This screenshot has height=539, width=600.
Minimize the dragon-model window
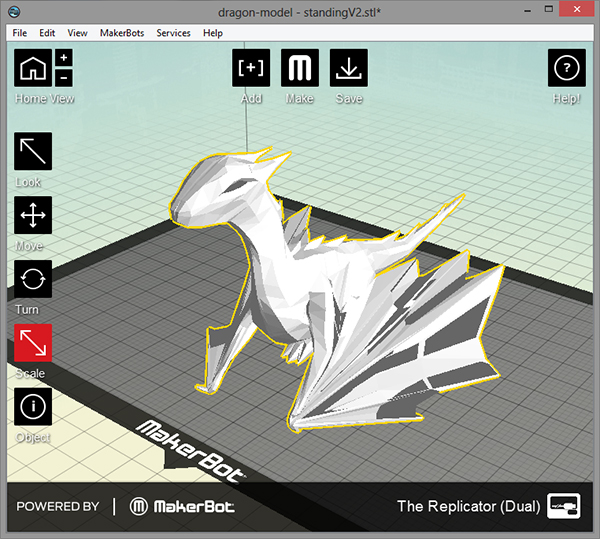point(528,10)
